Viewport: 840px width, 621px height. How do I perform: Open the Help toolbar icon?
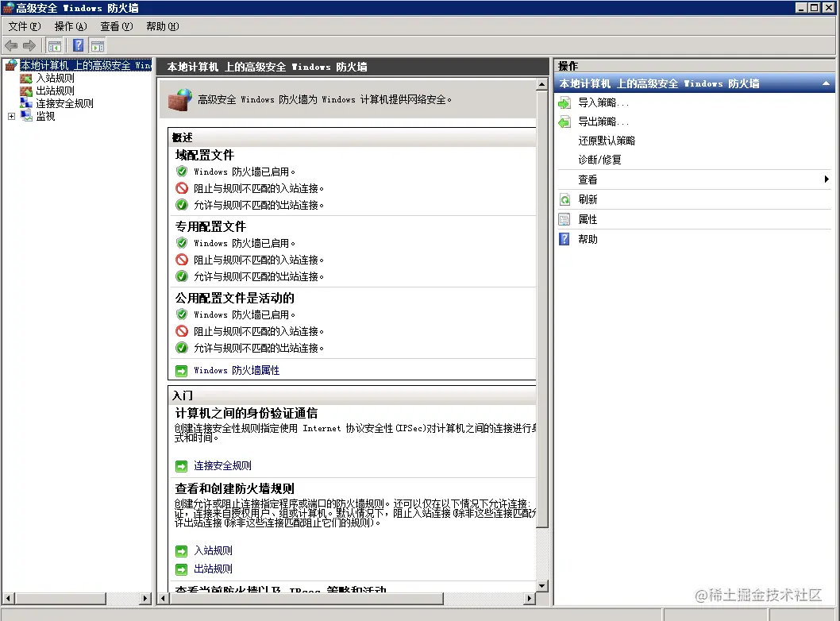(79, 45)
